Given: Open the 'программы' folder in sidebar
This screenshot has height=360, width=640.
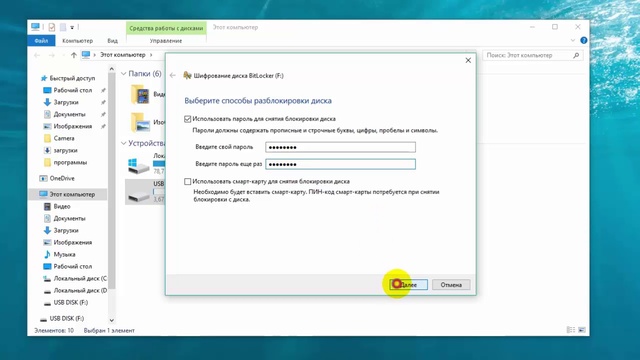Looking at the screenshot, I should point(70,162).
